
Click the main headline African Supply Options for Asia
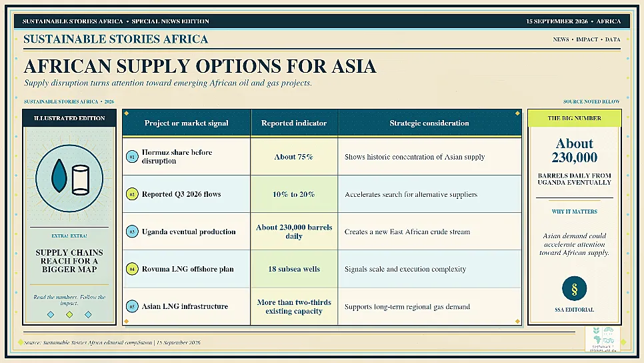(x=200, y=66)
